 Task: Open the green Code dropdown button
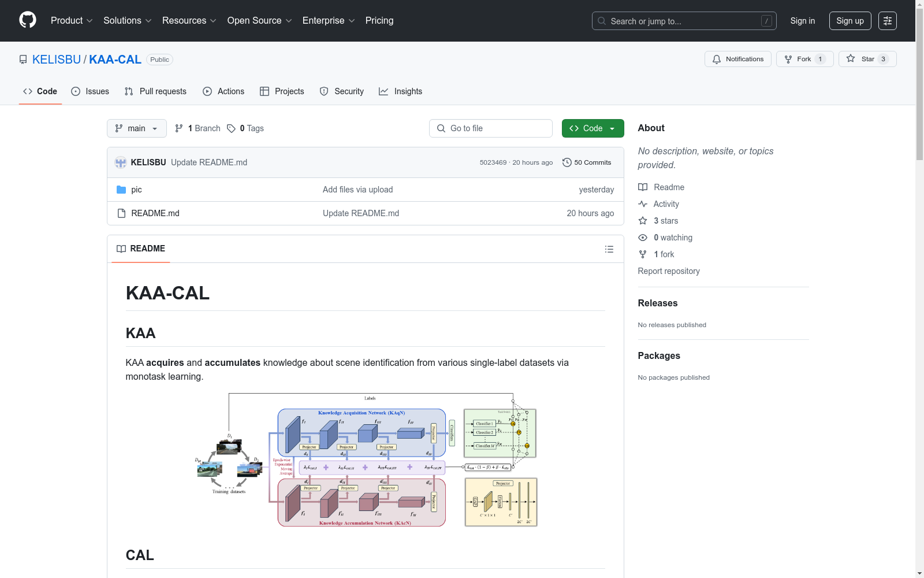[593, 128]
